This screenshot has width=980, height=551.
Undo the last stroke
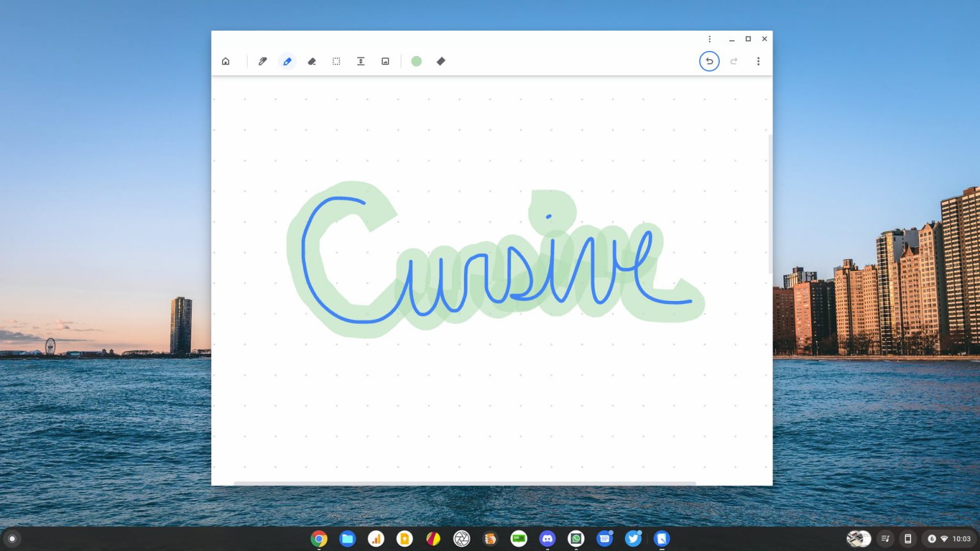click(x=709, y=61)
